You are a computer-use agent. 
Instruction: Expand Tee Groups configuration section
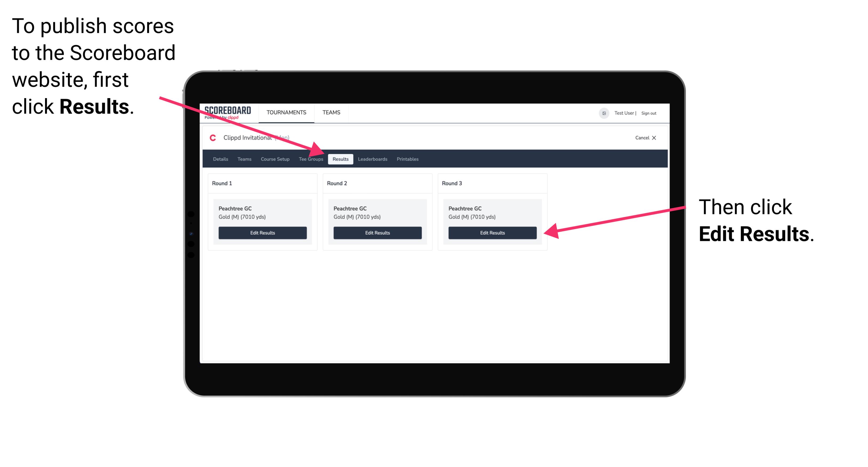[x=311, y=159]
